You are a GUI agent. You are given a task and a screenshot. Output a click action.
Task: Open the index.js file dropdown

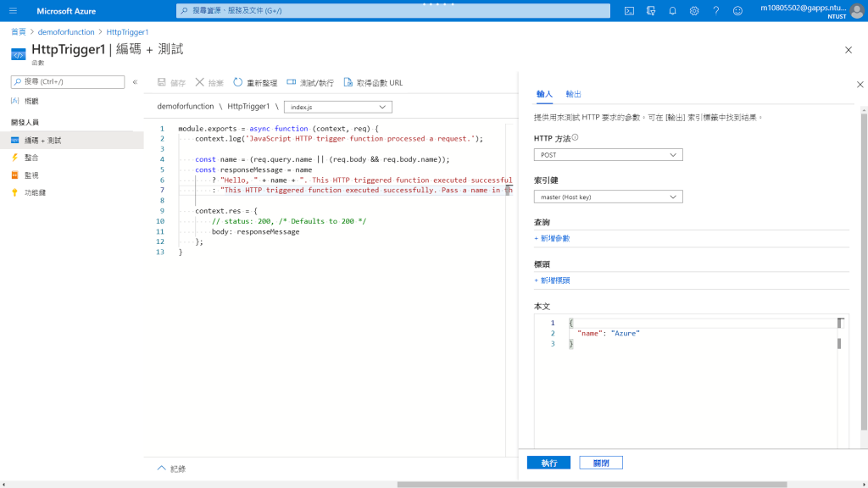(337, 107)
